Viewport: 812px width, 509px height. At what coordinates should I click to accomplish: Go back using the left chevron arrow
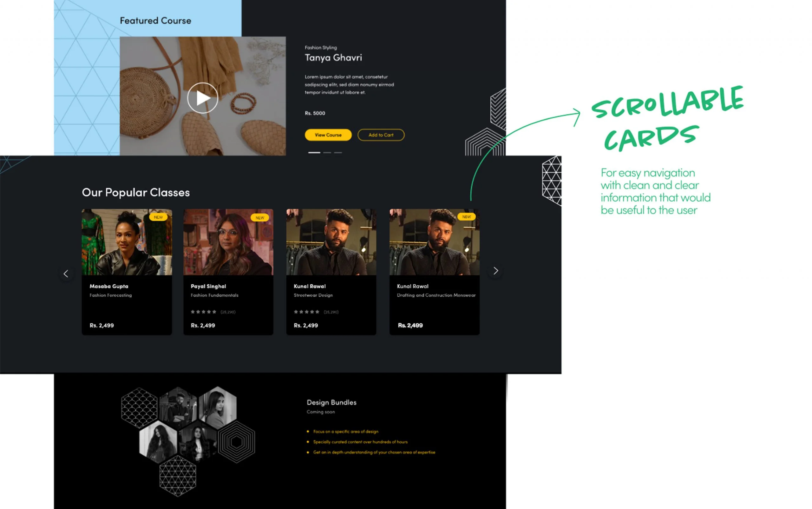click(66, 273)
